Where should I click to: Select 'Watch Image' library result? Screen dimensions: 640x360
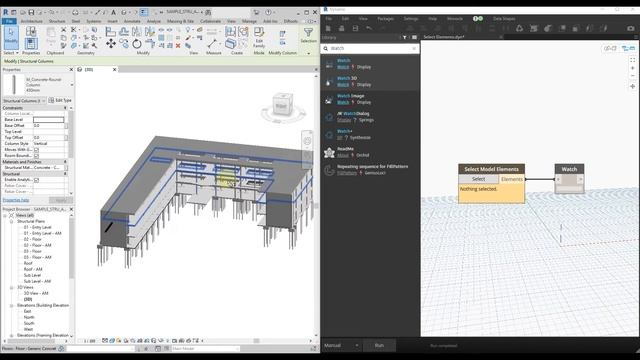pyautogui.click(x=370, y=99)
